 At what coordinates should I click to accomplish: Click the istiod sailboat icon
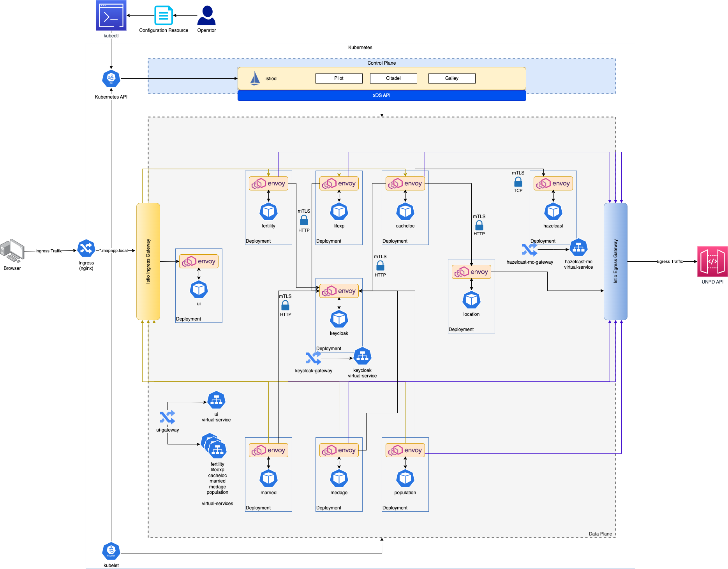255,79
